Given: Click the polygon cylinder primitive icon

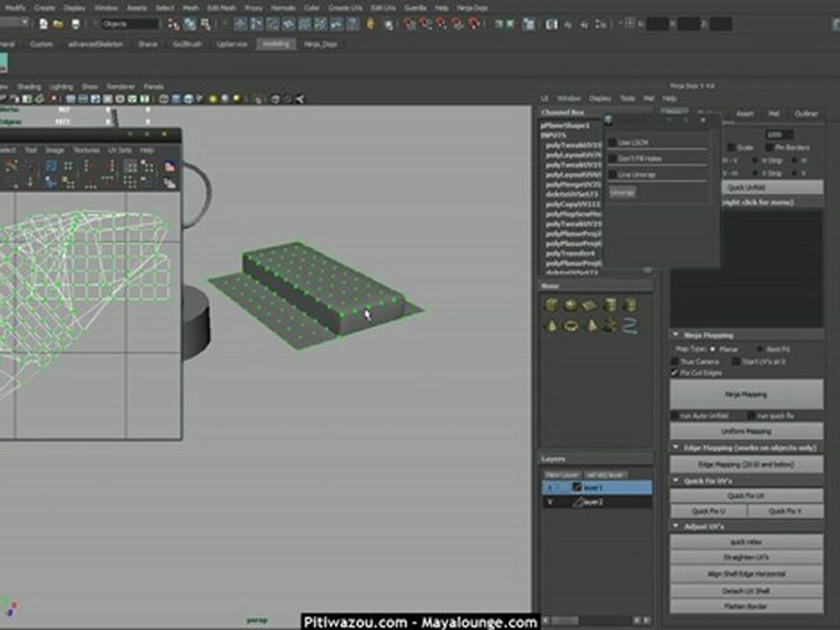Looking at the screenshot, I should 610,305.
